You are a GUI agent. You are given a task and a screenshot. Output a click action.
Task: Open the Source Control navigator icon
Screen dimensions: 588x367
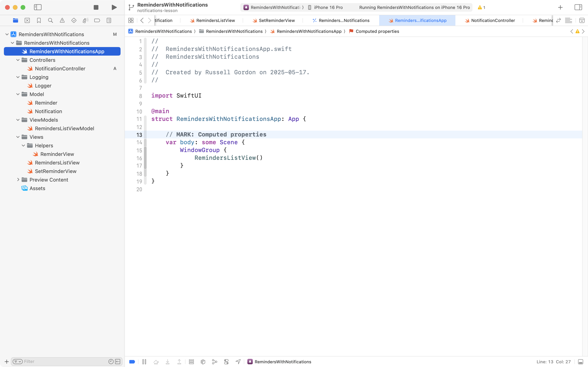pos(27,20)
